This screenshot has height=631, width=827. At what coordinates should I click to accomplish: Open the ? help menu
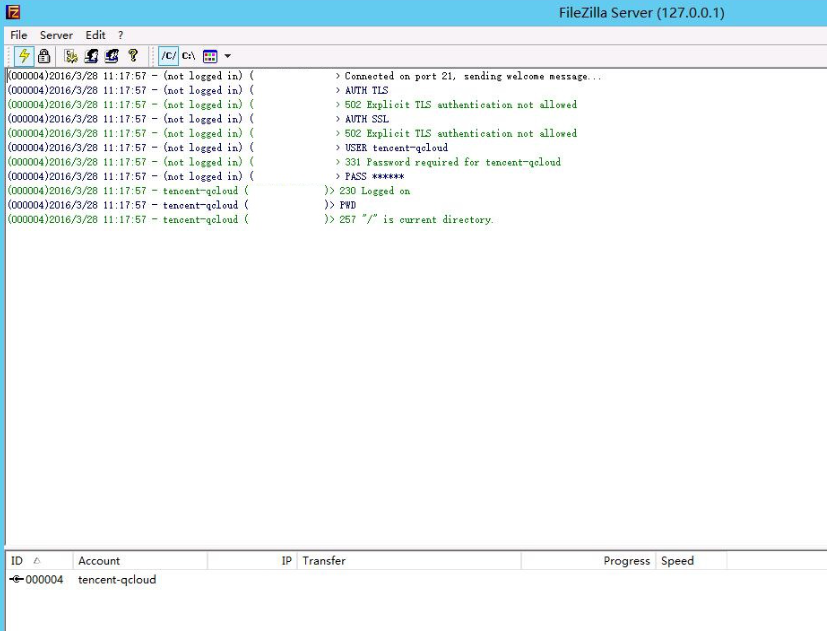(x=121, y=35)
